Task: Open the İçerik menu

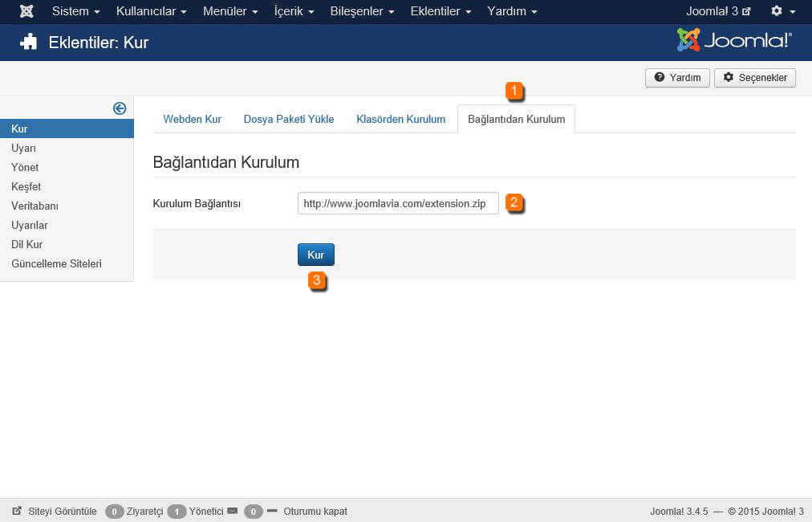Action: (294, 11)
